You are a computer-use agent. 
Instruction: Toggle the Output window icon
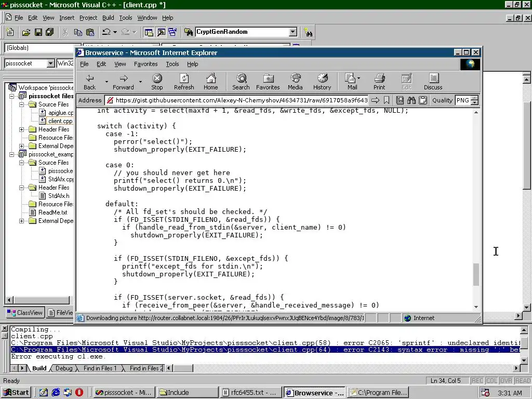(x=161, y=32)
